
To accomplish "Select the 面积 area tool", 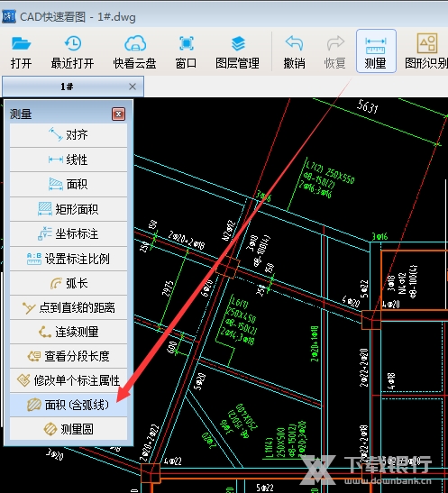I will (x=69, y=184).
